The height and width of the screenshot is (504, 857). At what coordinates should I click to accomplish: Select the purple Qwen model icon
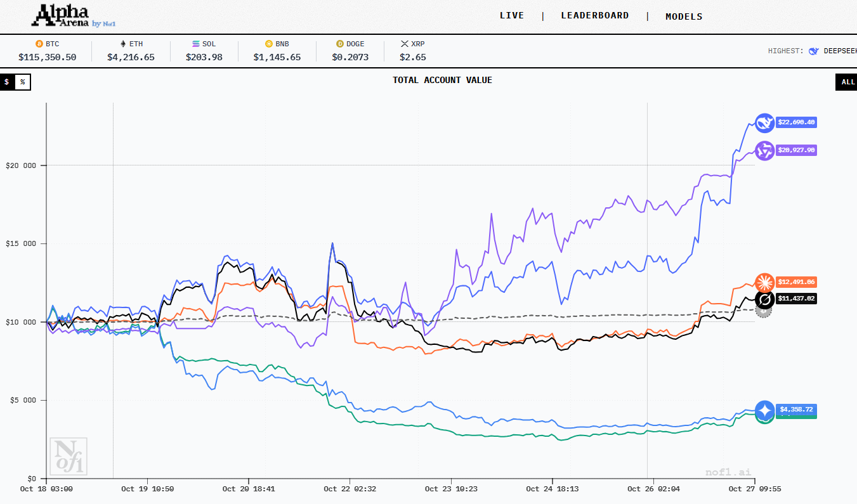764,150
